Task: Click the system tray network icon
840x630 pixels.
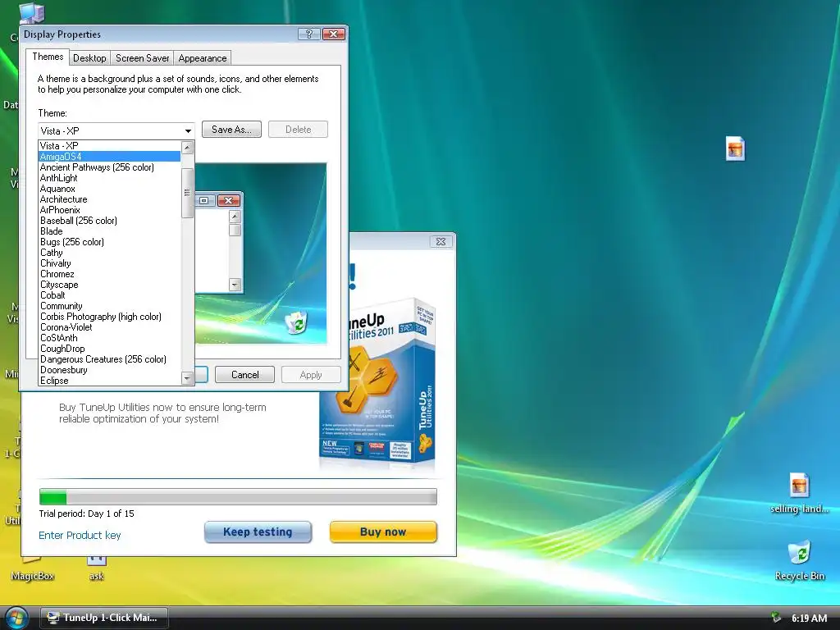Action: click(776, 618)
